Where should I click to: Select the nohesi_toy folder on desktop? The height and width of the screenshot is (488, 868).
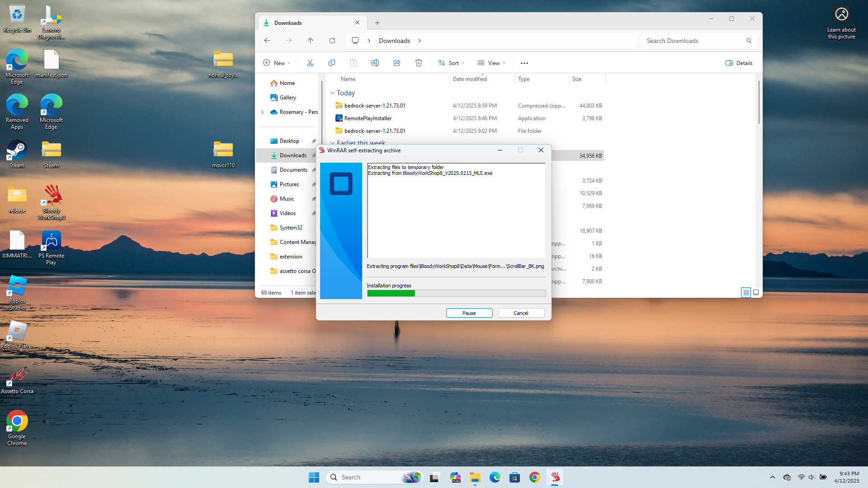pyautogui.click(x=223, y=64)
